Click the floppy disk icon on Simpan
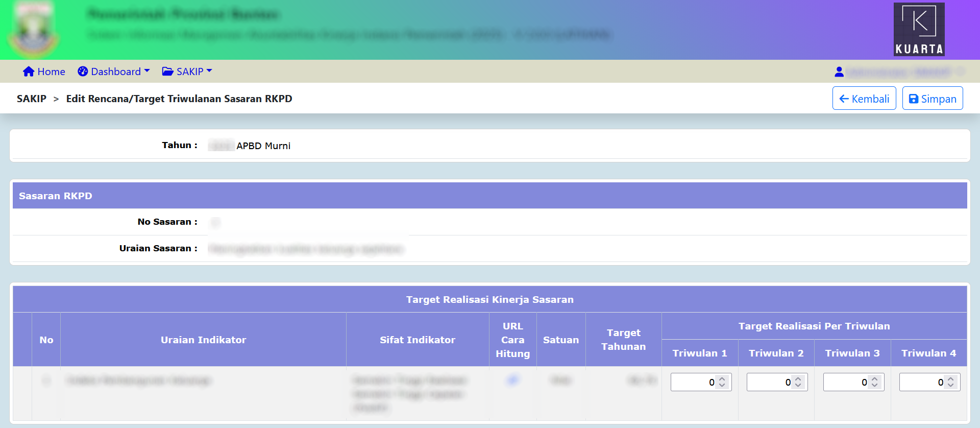 914,99
